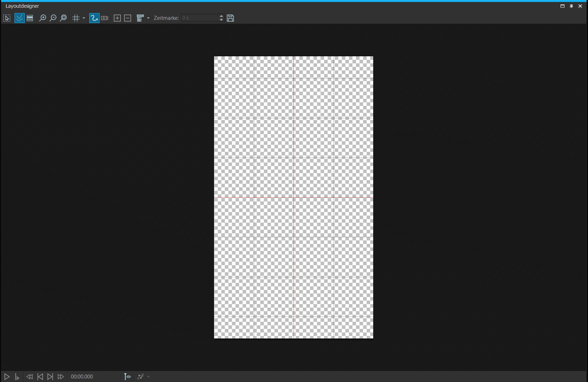Increase the Zeitmarke value with up arrow
Screen dimensions: 588x382
222,16
